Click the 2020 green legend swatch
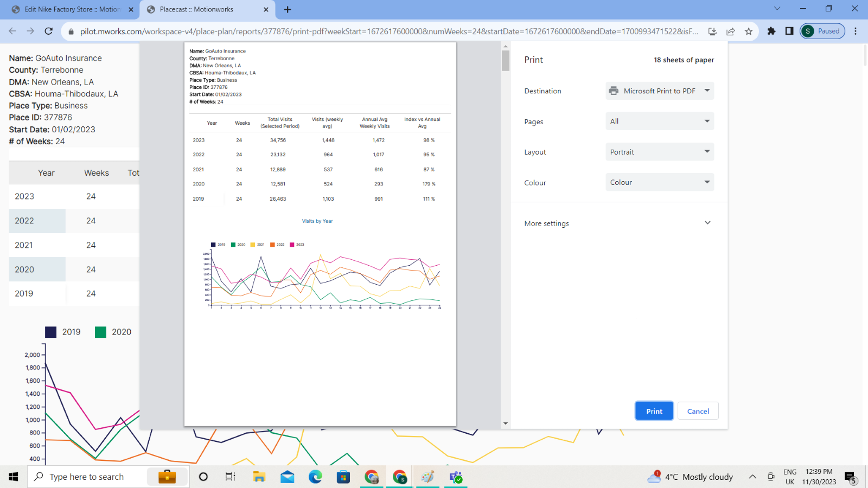The image size is (868, 488). pyautogui.click(x=100, y=332)
